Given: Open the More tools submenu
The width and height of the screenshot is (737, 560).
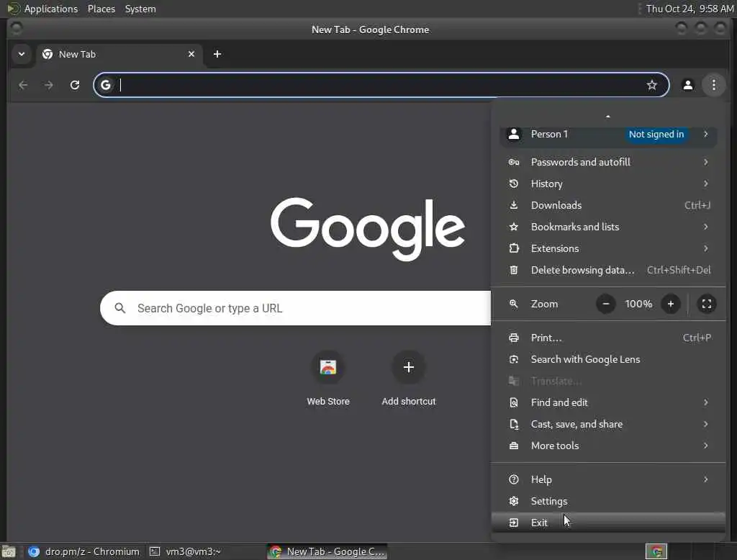Looking at the screenshot, I should (x=607, y=446).
